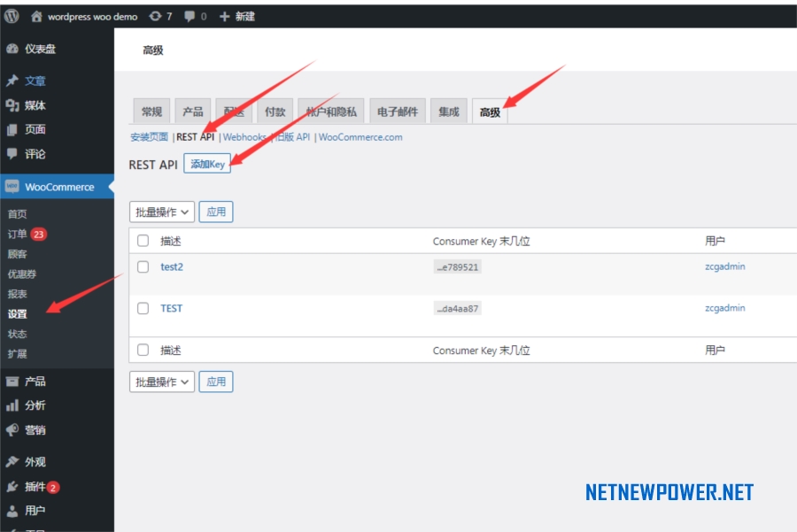This screenshot has width=797, height=532.
Task: Open the top 批量操作 dropdown
Action: click(x=162, y=212)
